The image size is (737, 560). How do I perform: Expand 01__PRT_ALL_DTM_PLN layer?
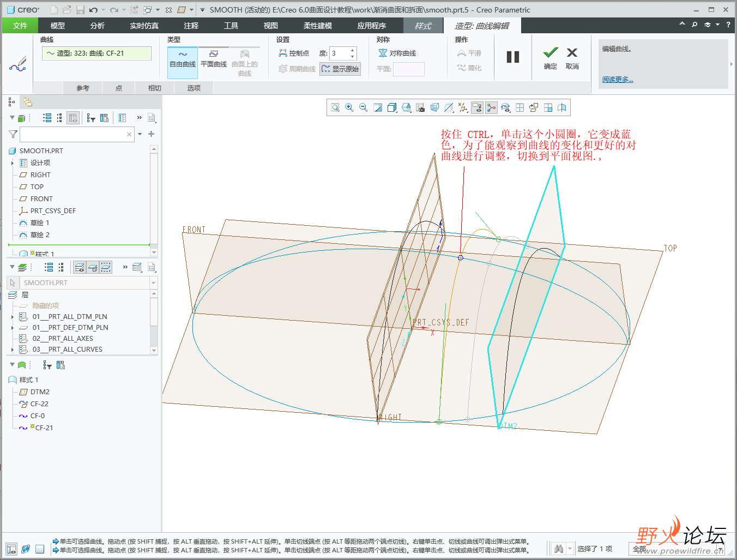(x=13, y=317)
